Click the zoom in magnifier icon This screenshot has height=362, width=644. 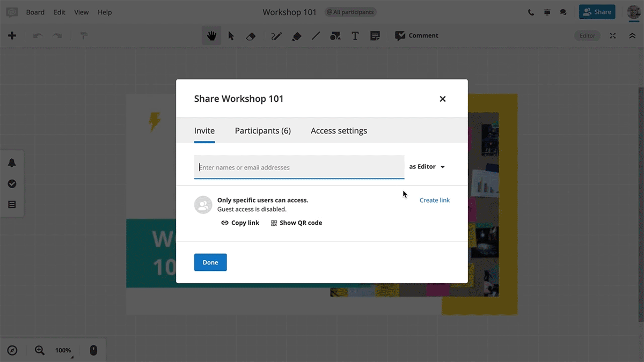(x=39, y=350)
